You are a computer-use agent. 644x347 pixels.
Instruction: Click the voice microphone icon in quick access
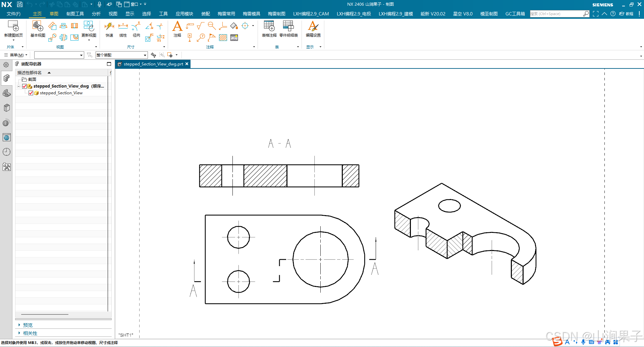99,4
